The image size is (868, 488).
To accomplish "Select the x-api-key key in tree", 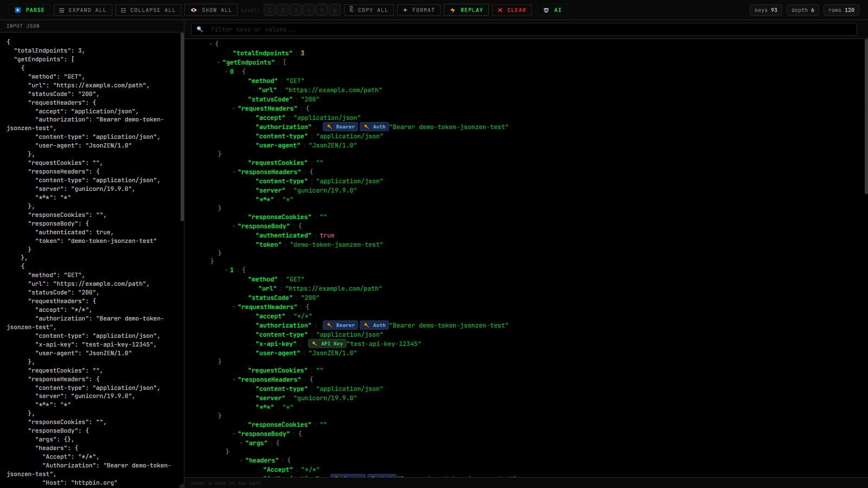I will pos(276,344).
